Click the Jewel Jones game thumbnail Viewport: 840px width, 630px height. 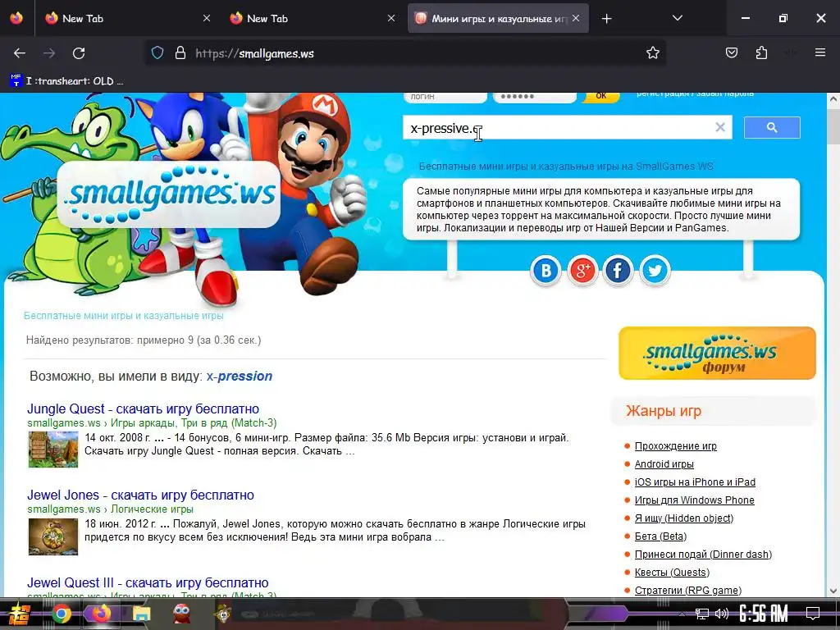[53, 536]
